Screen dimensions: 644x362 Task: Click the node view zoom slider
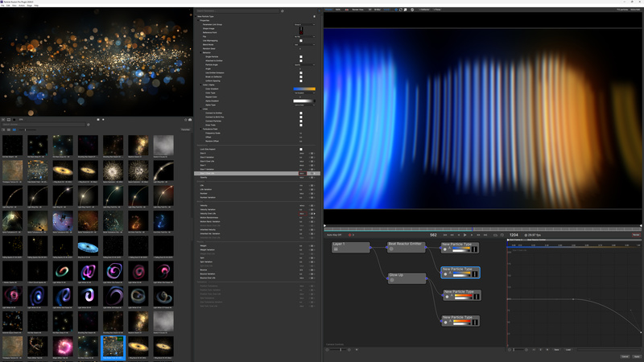[339, 350]
